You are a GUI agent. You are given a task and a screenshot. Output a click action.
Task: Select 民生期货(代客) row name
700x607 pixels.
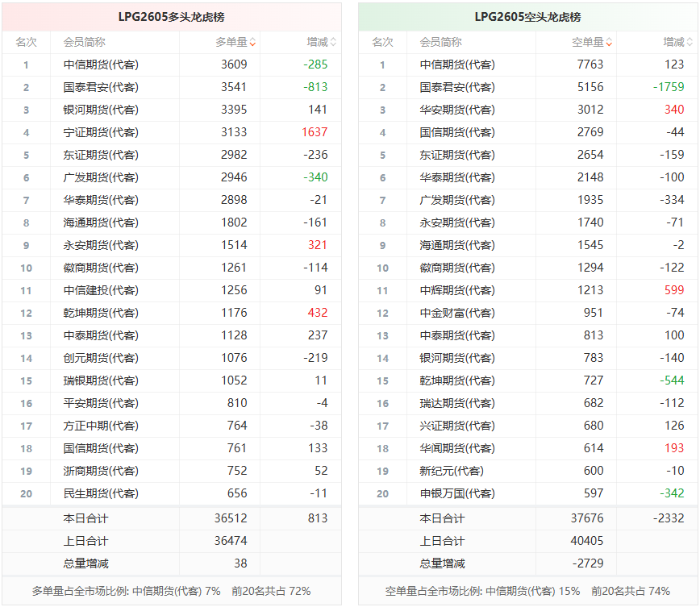(x=101, y=493)
